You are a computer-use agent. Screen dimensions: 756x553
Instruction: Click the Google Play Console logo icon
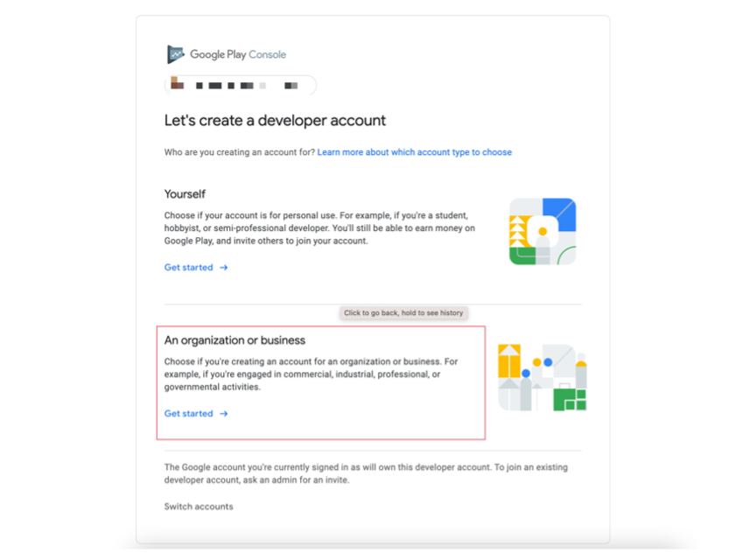pyautogui.click(x=176, y=54)
